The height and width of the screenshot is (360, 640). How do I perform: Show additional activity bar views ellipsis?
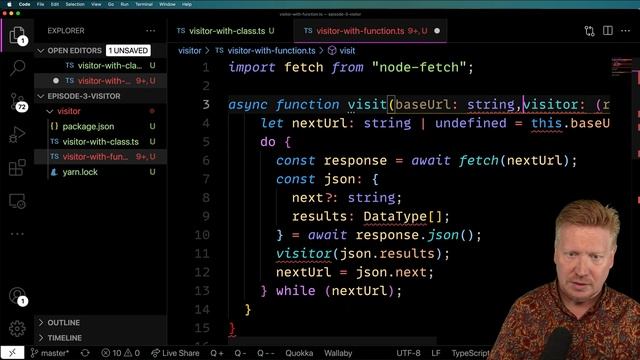[17, 234]
